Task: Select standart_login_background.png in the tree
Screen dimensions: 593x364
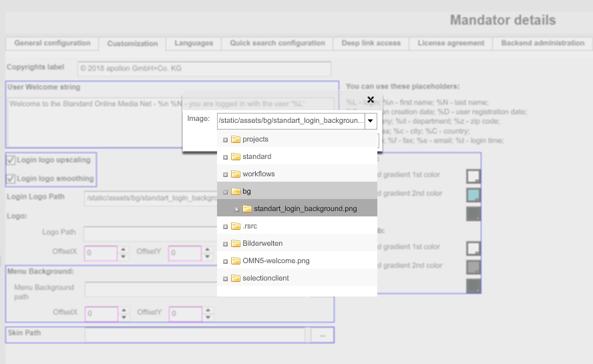Action: click(305, 209)
